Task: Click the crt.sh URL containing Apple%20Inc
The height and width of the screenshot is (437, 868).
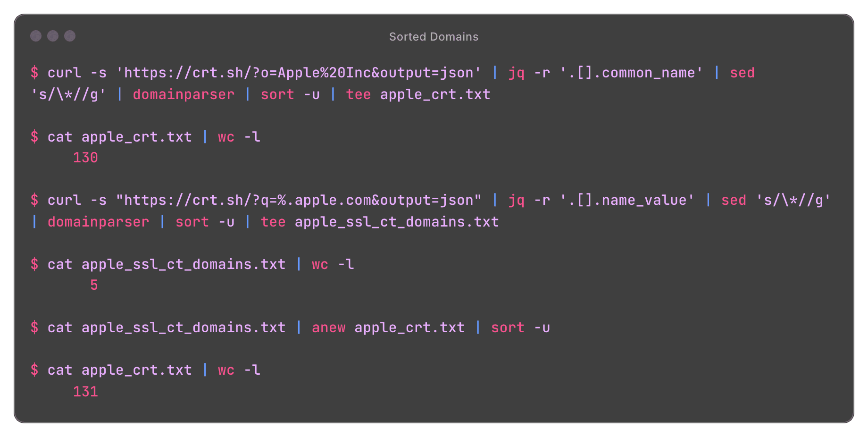Action: [299, 73]
